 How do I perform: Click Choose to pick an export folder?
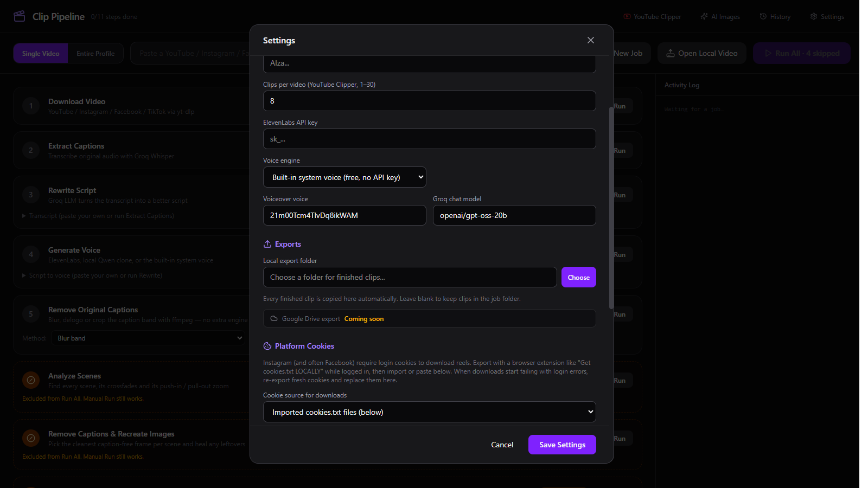pos(579,277)
